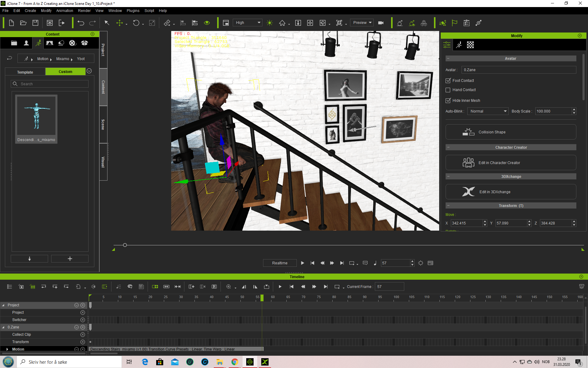Image resolution: width=588 pixels, height=368 pixels.
Task: Click the apply down-arrow button in Content
Action: coord(29,259)
